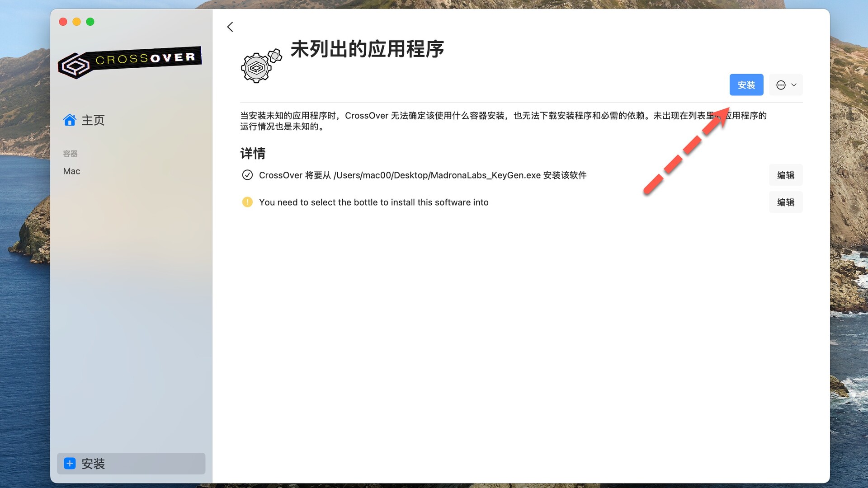Minimize the window with yellow button
868x488 pixels.
pos(77,22)
